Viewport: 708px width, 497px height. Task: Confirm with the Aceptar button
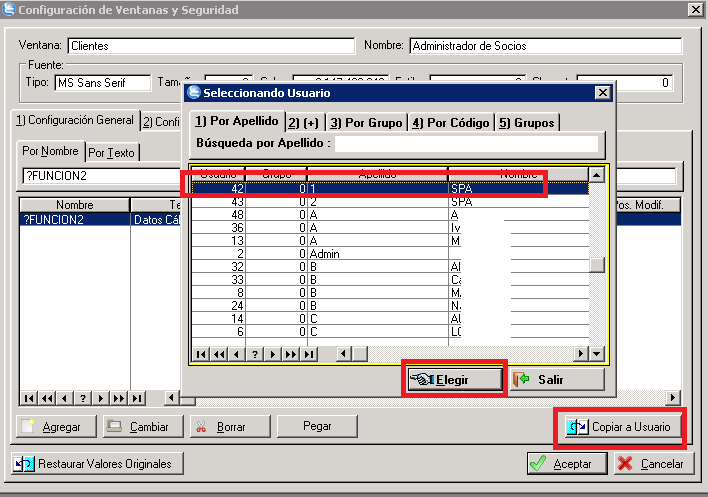tap(567, 464)
